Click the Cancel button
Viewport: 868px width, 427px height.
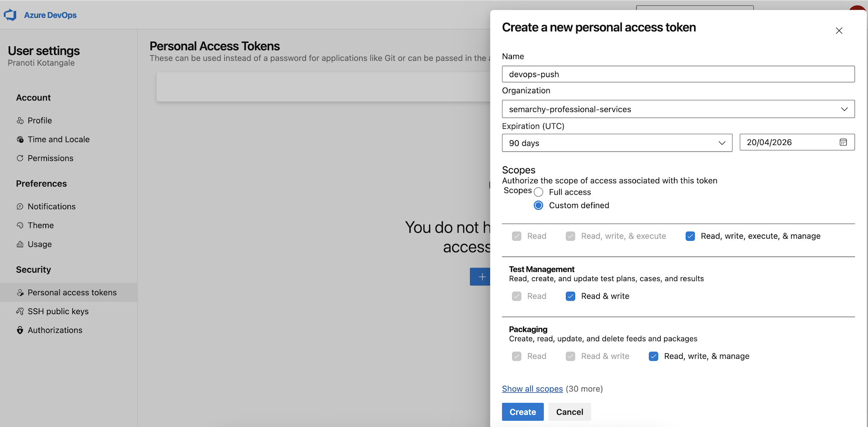(570, 412)
